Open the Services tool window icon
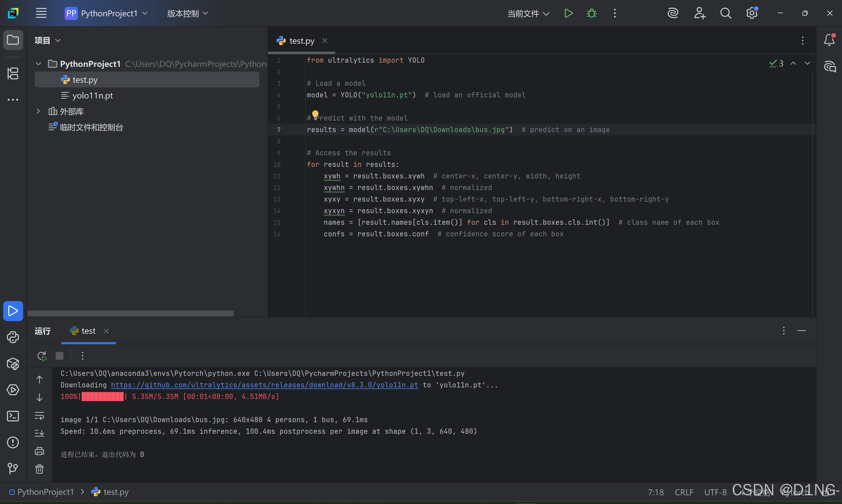The width and height of the screenshot is (842, 504). pos(13,390)
